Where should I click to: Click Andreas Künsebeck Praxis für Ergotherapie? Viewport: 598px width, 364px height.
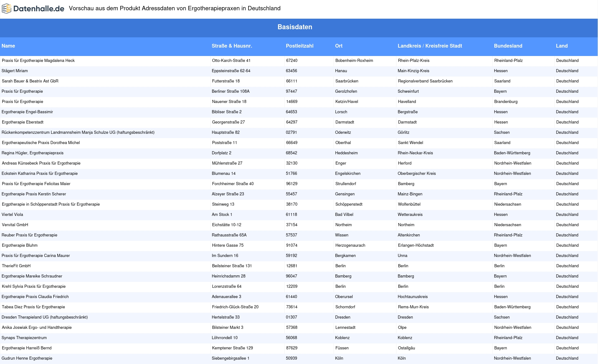pyautogui.click(x=41, y=163)
